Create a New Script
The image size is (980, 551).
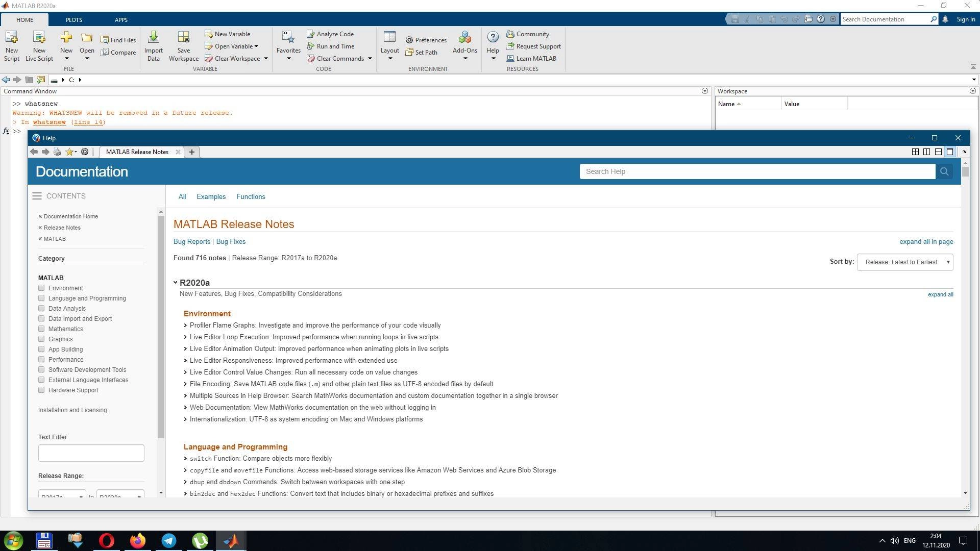(11, 46)
